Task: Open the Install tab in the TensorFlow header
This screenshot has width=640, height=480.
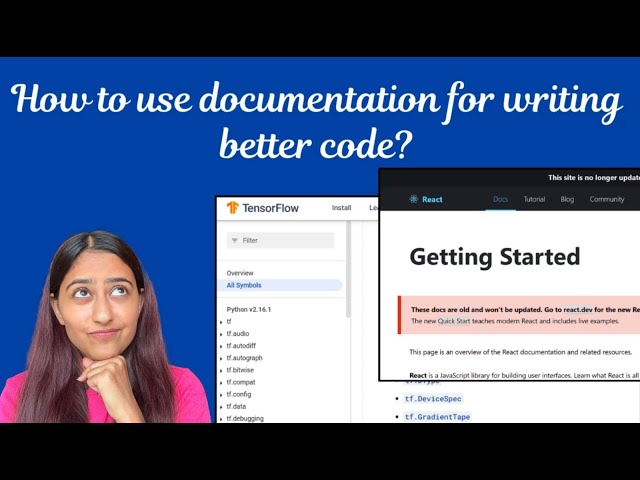Action: (x=341, y=208)
